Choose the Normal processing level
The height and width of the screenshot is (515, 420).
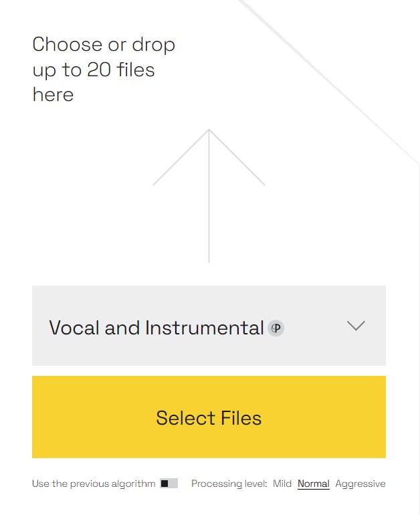(x=314, y=484)
